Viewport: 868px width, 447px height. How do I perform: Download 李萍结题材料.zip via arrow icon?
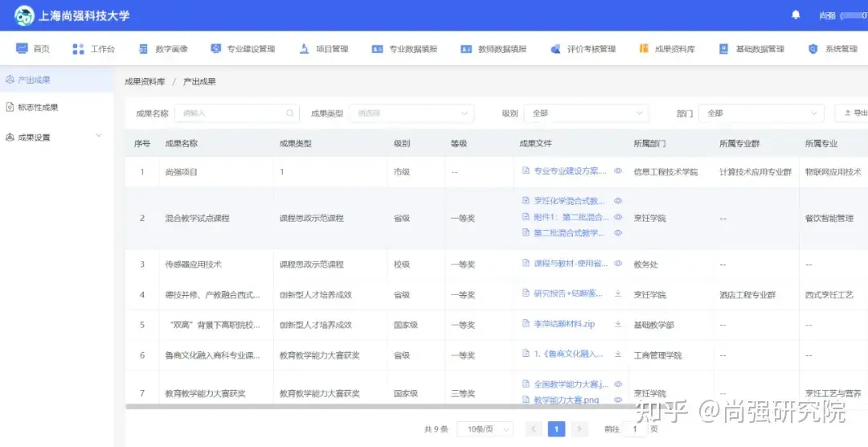(x=618, y=324)
